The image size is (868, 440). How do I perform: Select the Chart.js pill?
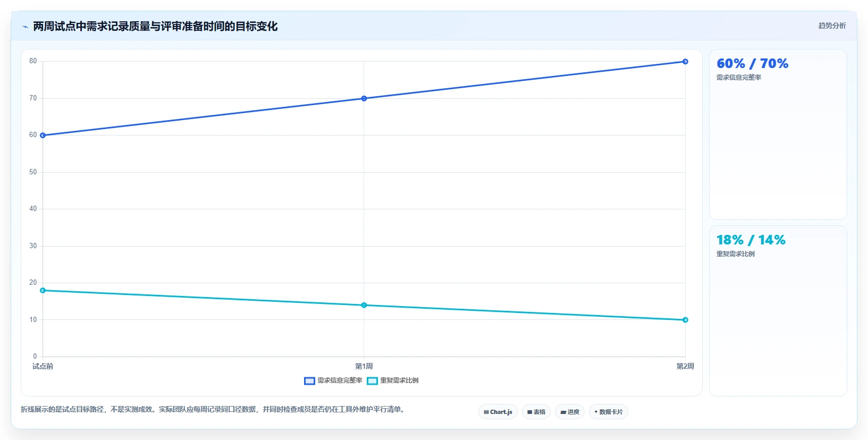[x=498, y=412]
